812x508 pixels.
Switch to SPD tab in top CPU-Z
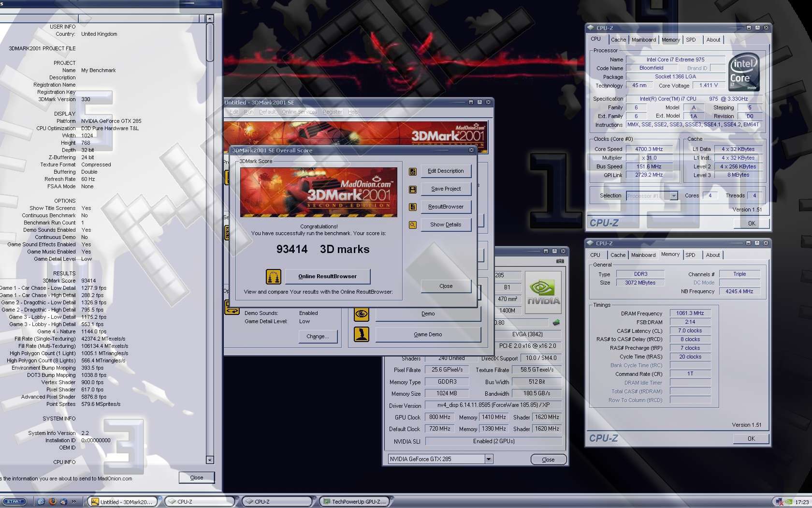coord(691,40)
